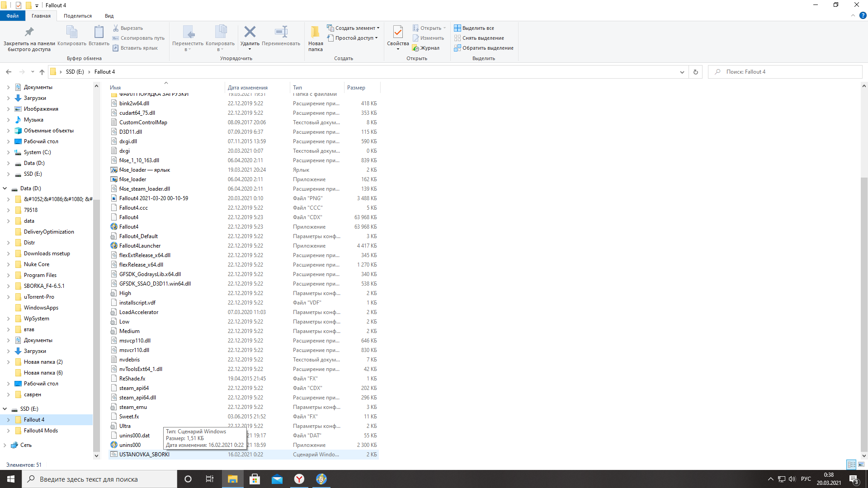
Task: Switch to large icons view in status bar
Action: (x=861, y=465)
